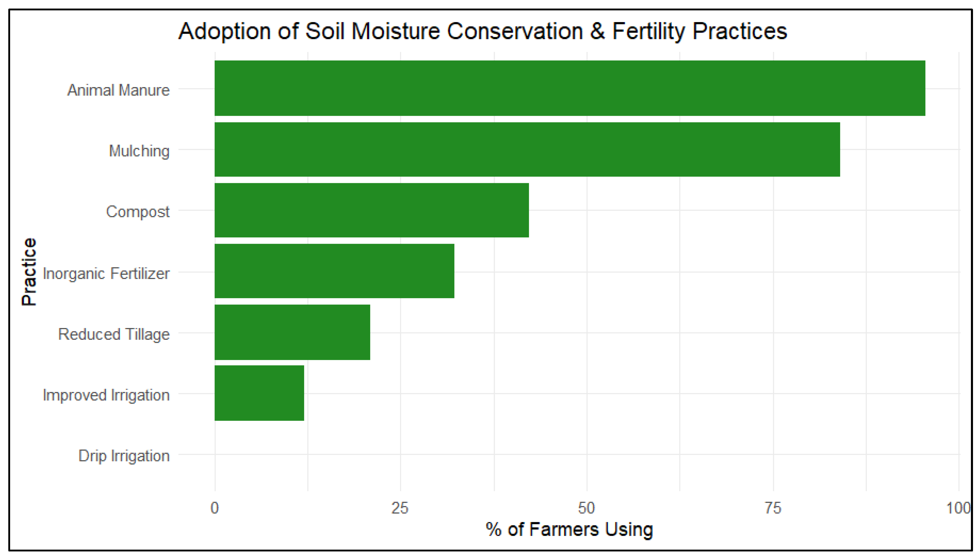The height and width of the screenshot is (560, 980).
Task: Select the Reduced Tillage bar
Action: (292, 332)
